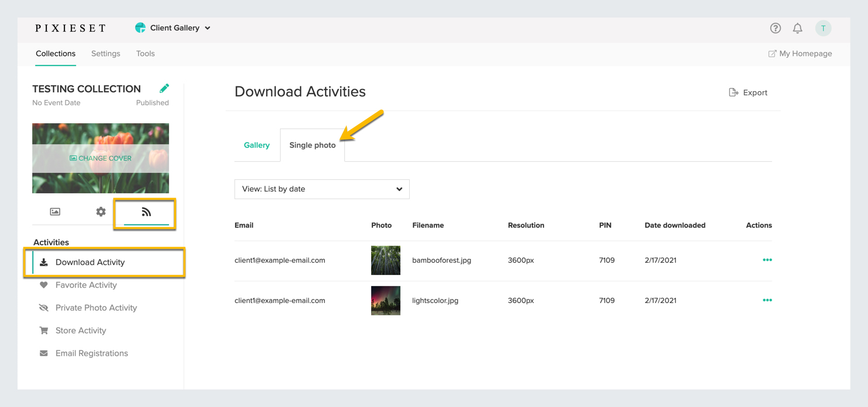Screen dimensions: 868x407
Task: Click the bambooforest.jpg filename
Action: pyautogui.click(x=441, y=260)
